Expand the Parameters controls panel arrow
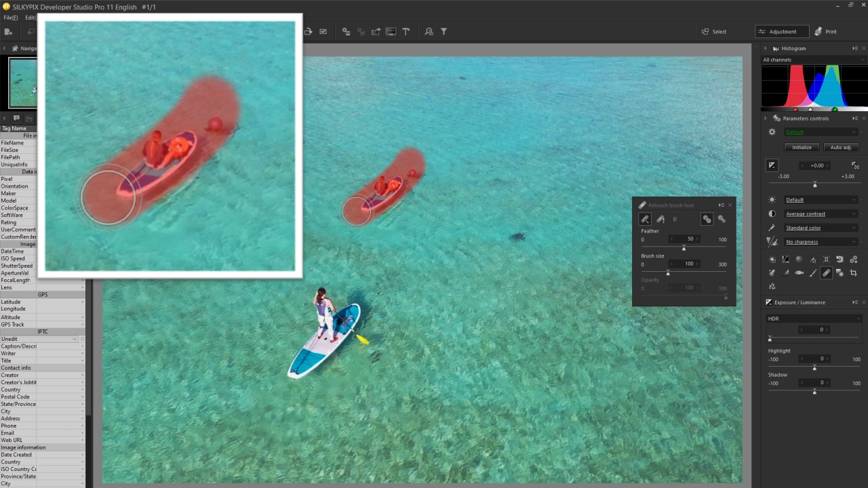The height and width of the screenshot is (488, 868). [766, 119]
